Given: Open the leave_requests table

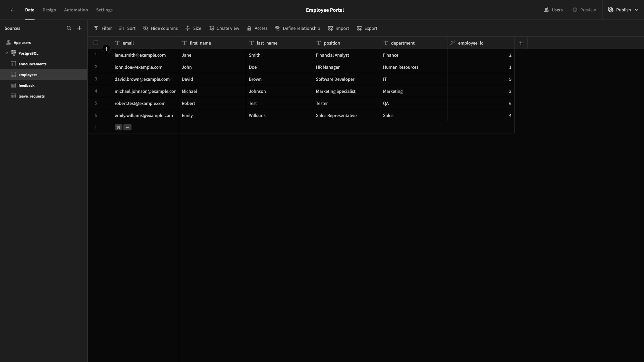Looking at the screenshot, I should [x=44, y=96].
